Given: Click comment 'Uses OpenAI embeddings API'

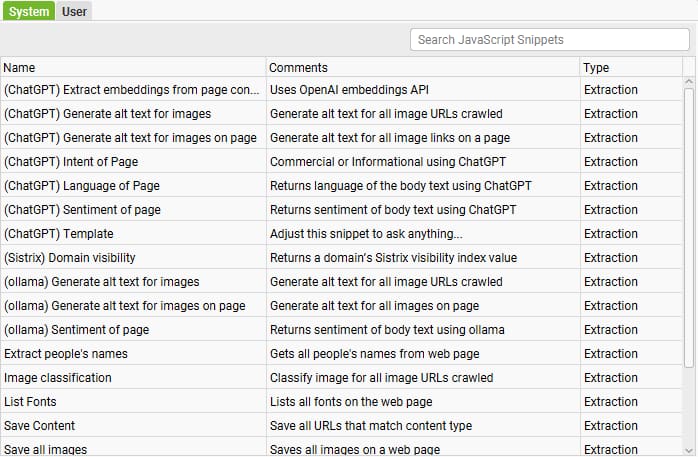Looking at the screenshot, I should tap(349, 89).
